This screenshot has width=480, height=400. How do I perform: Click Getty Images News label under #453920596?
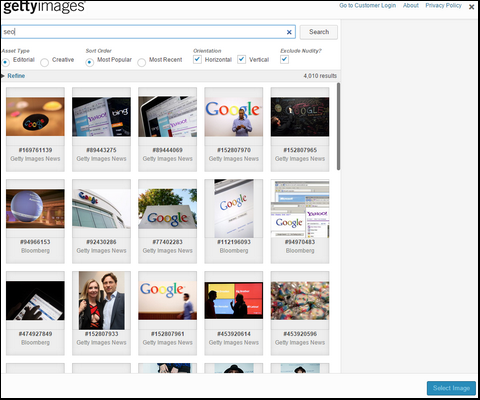pyautogui.click(x=300, y=343)
